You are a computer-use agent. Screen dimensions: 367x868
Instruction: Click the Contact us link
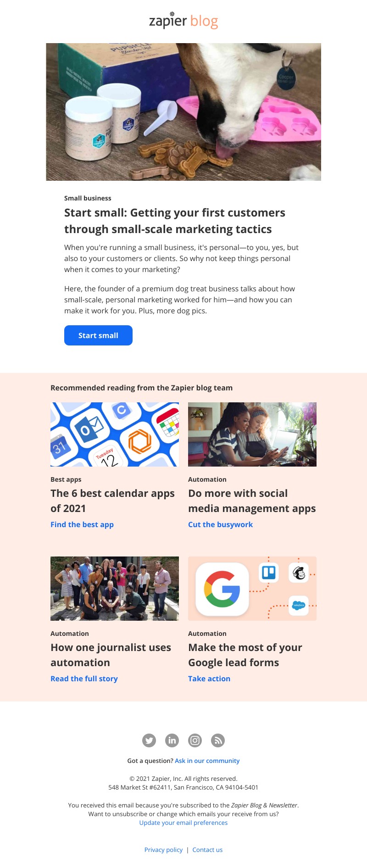click(207, 850)
